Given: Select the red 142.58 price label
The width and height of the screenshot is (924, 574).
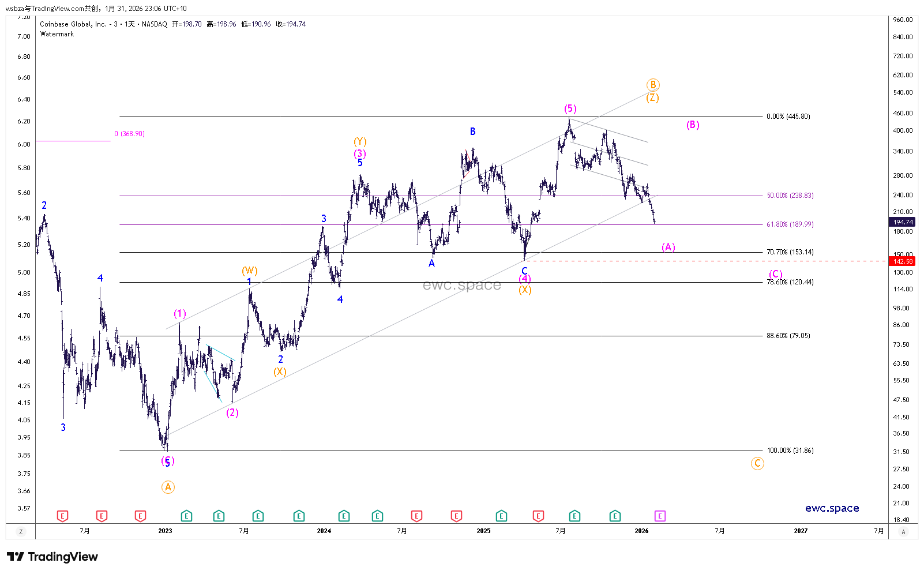Looking at the screenshot, I should [x=903, y=261].
